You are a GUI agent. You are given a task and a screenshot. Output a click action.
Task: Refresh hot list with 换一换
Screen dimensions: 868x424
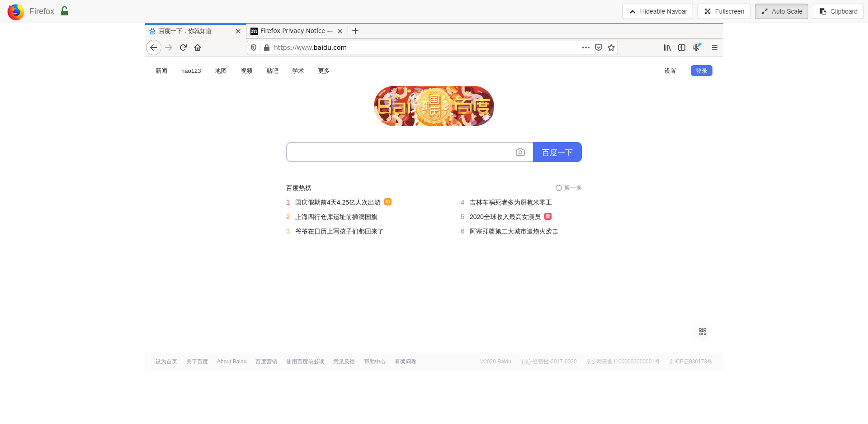pyautogui.click(x=569, y=188)
